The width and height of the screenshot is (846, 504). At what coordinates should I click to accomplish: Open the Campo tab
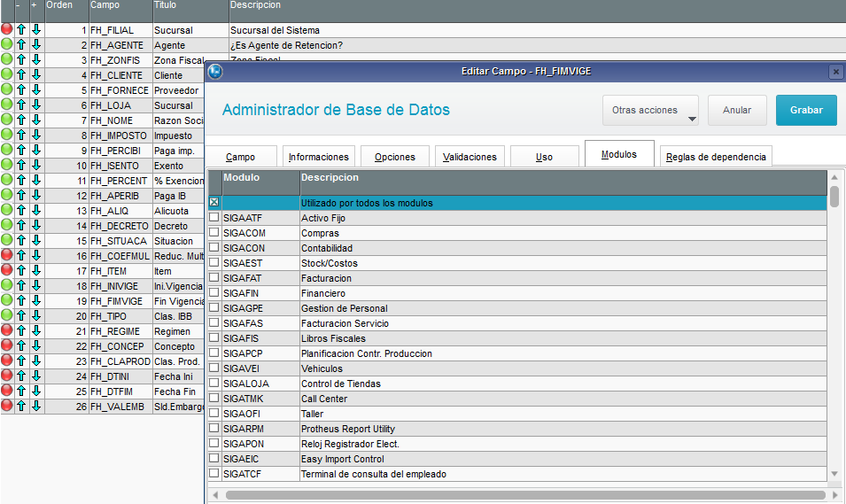pos(241,157)
